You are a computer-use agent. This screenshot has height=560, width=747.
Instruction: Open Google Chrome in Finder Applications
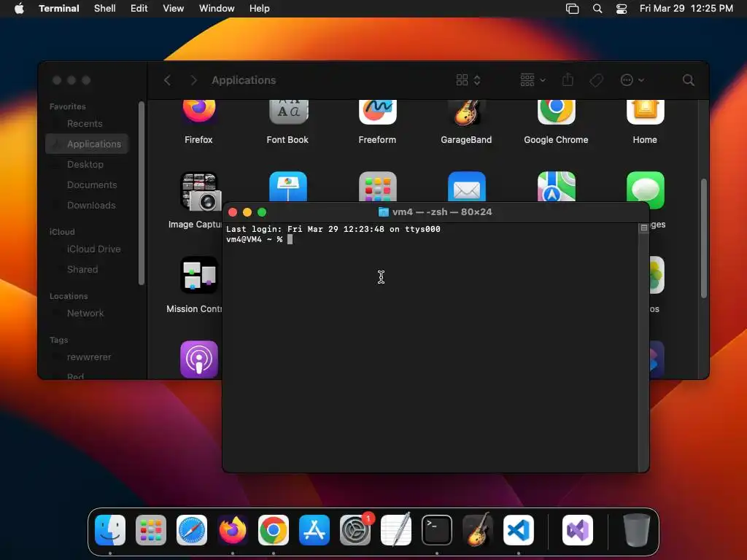(x=556, y=112)
